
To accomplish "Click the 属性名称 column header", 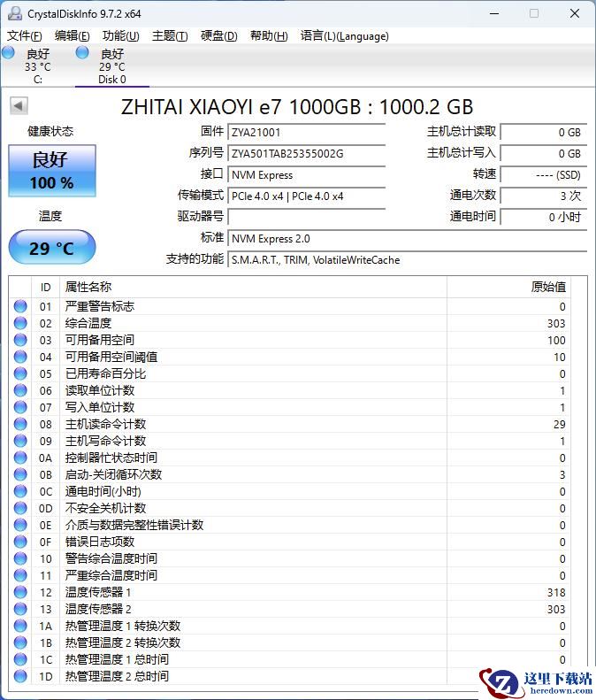I will pyautogui.click(x=253, y=287).
